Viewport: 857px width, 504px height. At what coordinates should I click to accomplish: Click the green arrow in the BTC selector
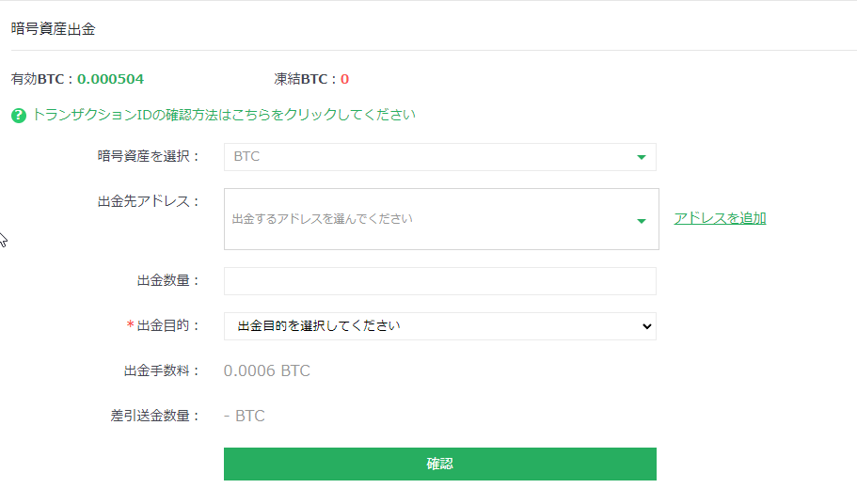point(642,157)
